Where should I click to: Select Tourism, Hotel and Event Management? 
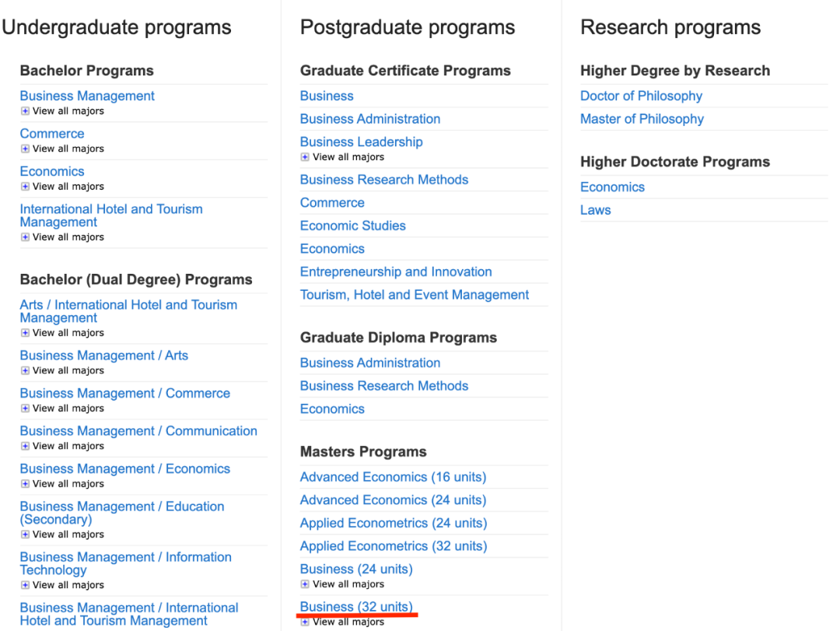pyautogui.click(x=415, y=295)
